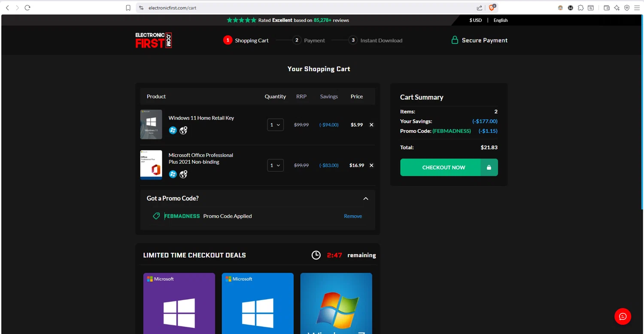Click the Office Professional Plus 2021 thumbnail
This screenshot has width=644, height=334.
(x=151, y=165)
